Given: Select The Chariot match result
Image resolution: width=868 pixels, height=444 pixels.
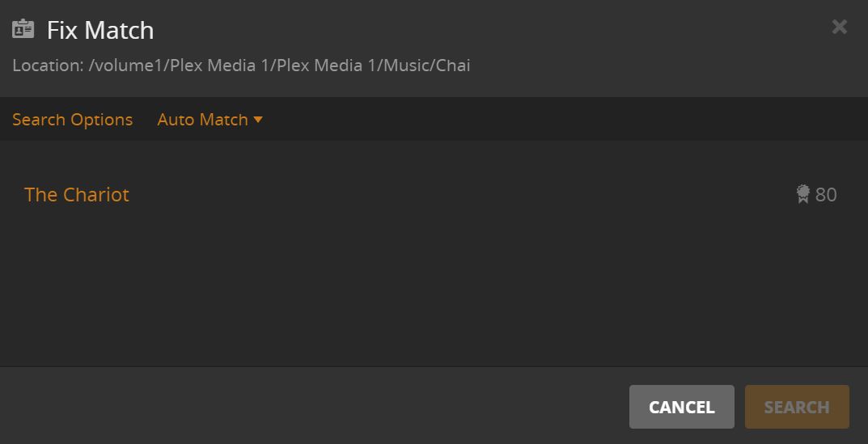Looking at the screenshot, I should pos(77,195).
